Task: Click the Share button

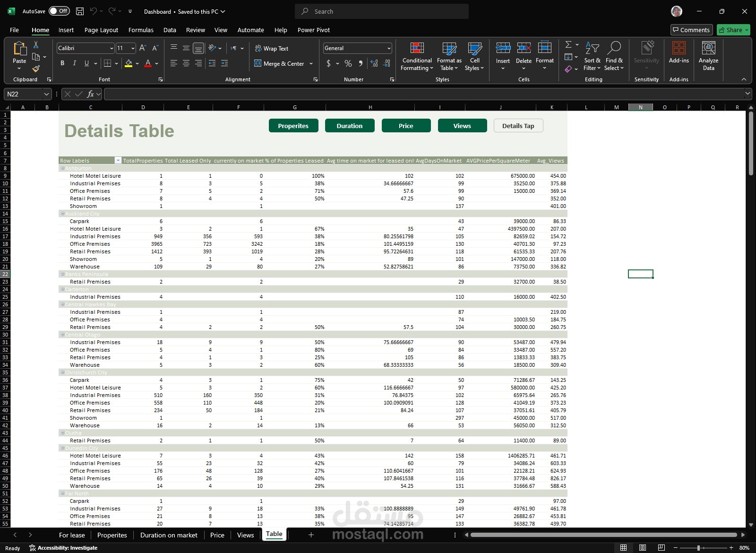Action: pos(730,30)
